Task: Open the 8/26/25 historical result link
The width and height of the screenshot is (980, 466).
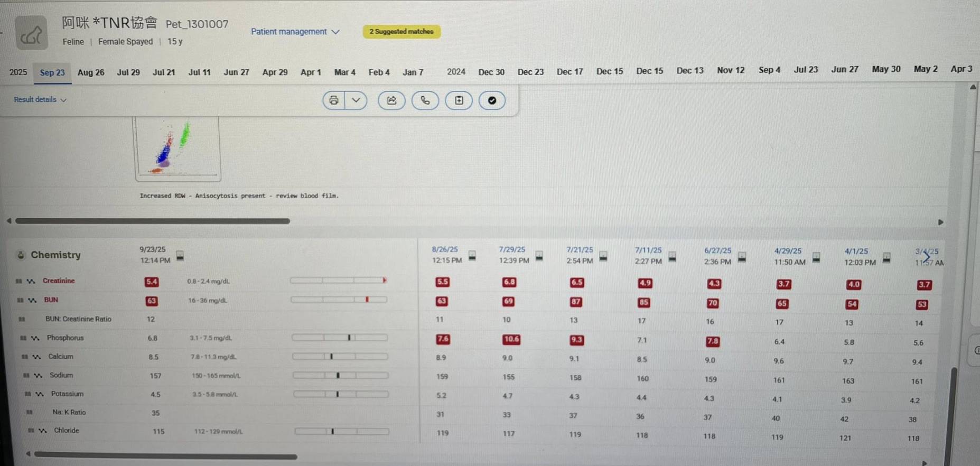Action: point(445,249)
